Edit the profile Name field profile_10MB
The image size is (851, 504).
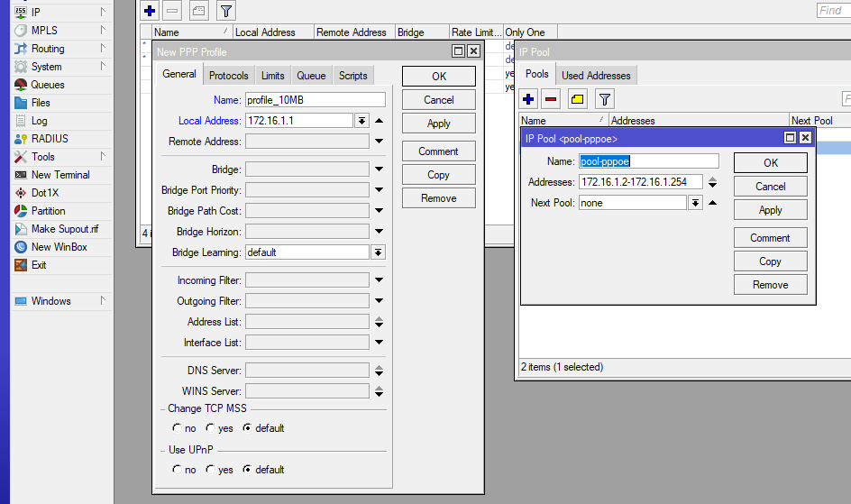click(x=316, y=100)
